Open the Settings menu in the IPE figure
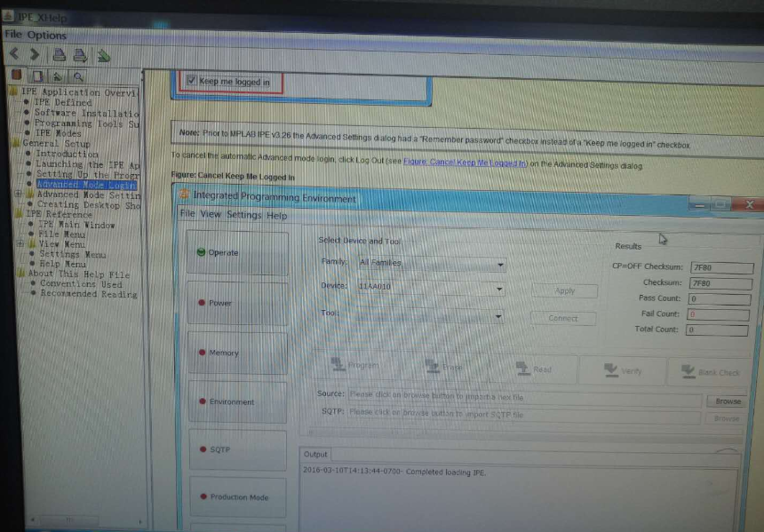Screen dimensions: 764x532 (243, 215)
